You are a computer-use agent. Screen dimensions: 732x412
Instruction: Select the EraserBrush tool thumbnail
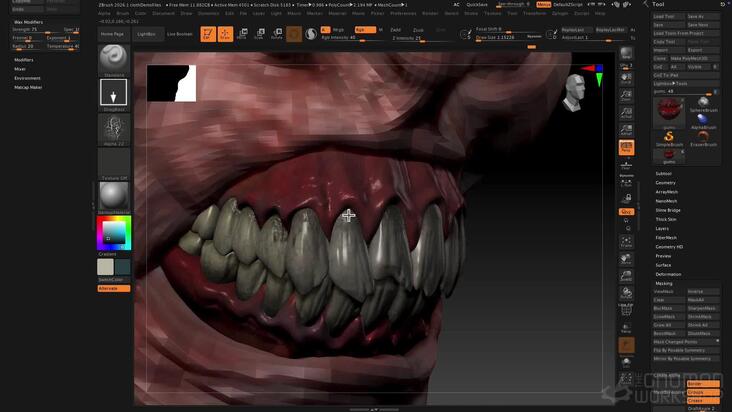click(703, 139)
